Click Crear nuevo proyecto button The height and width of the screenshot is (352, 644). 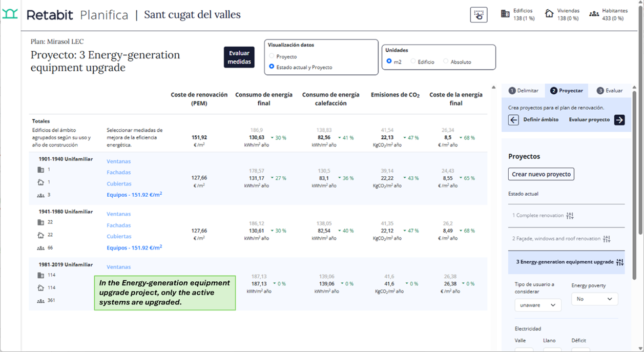point(541,174)
